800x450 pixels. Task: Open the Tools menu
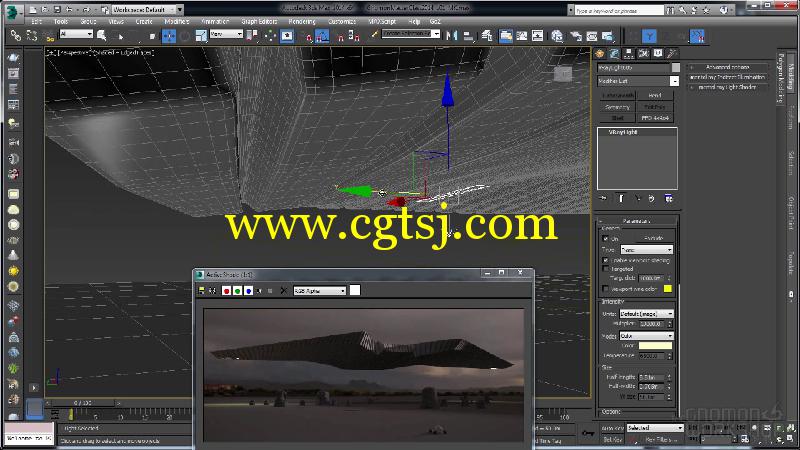point(61,21)
